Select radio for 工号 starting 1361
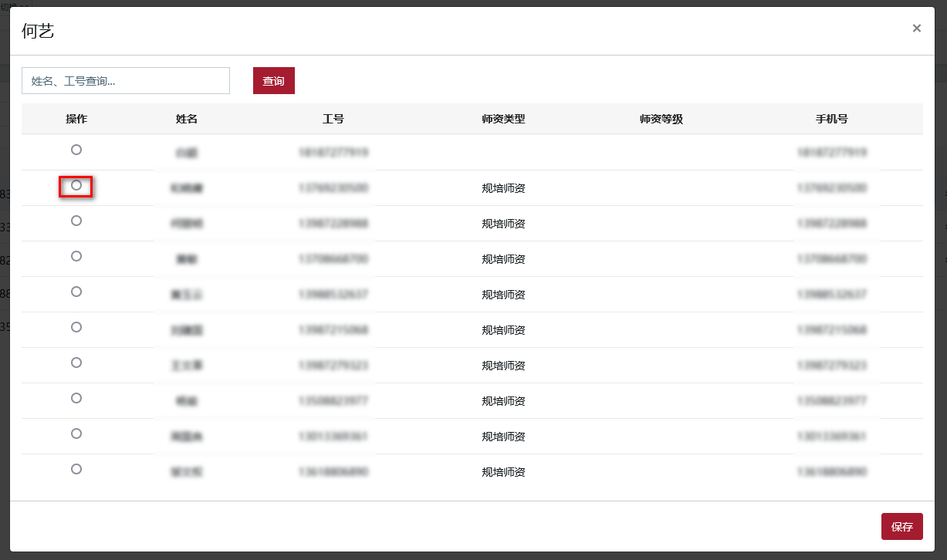 pyautogui.click(x=76, y=469)
